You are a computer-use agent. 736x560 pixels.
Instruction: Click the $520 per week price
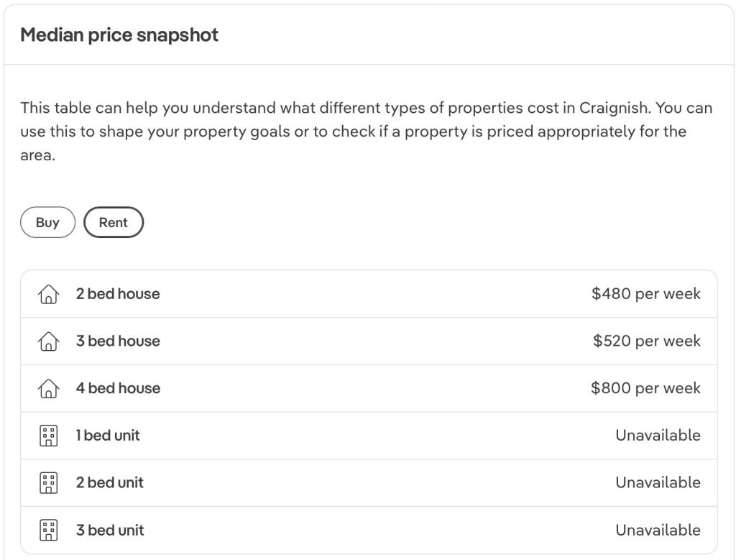click(646, 341)
